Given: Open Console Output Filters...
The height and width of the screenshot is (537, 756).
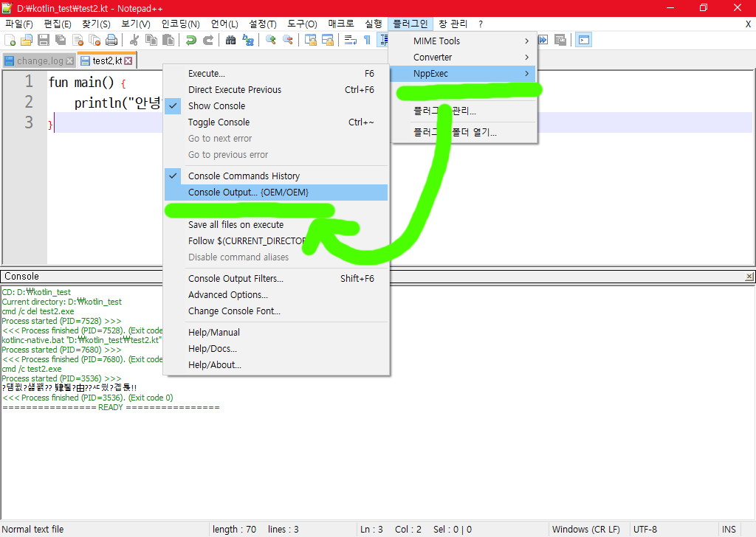Looking at the screenshot, I should pyautogui.click(x=276, y=278).
